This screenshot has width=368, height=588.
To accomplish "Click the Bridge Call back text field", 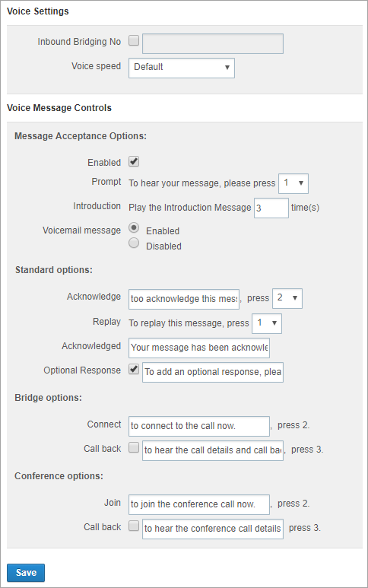I will [212, 450].
